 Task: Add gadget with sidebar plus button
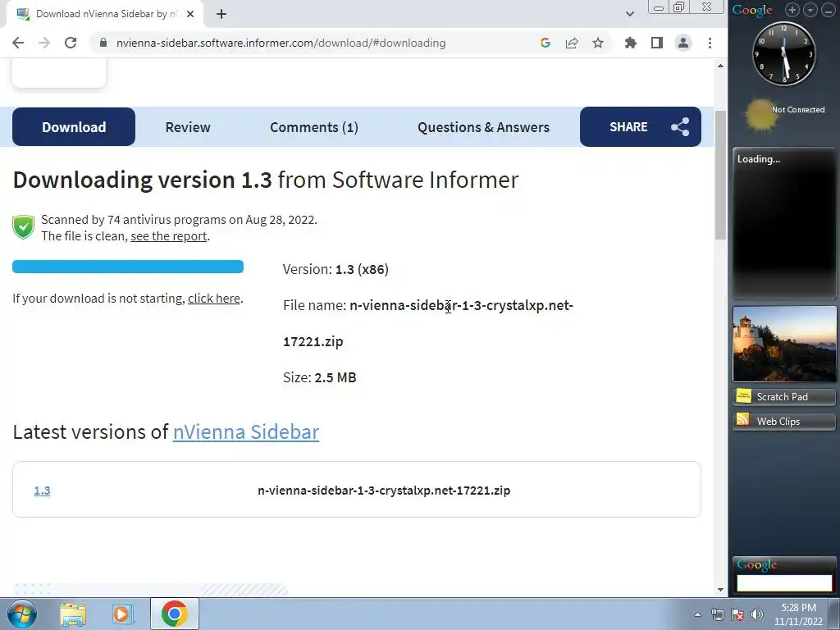click(792, 10)
